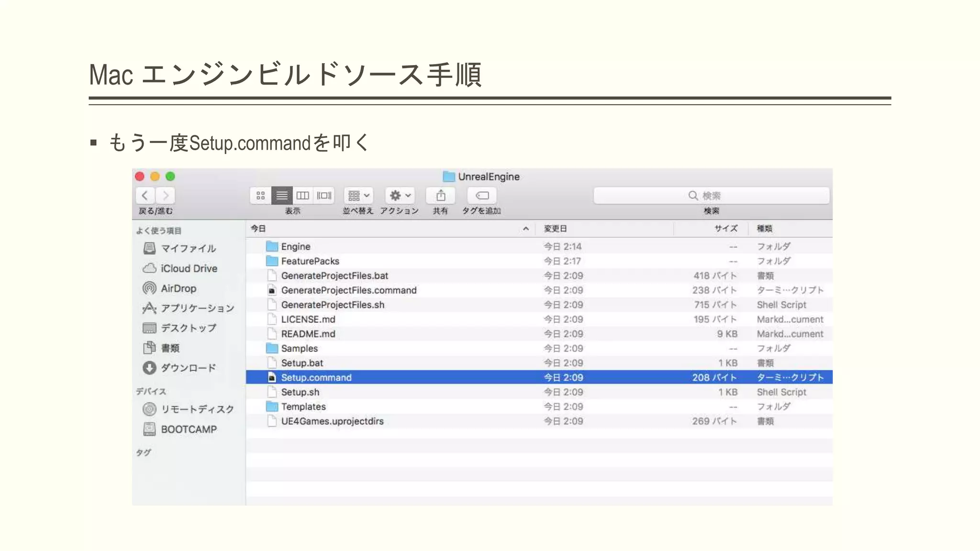Switch to icon view mode
The height and width of the screenshot is (551, 980).
tap(260, 195)
